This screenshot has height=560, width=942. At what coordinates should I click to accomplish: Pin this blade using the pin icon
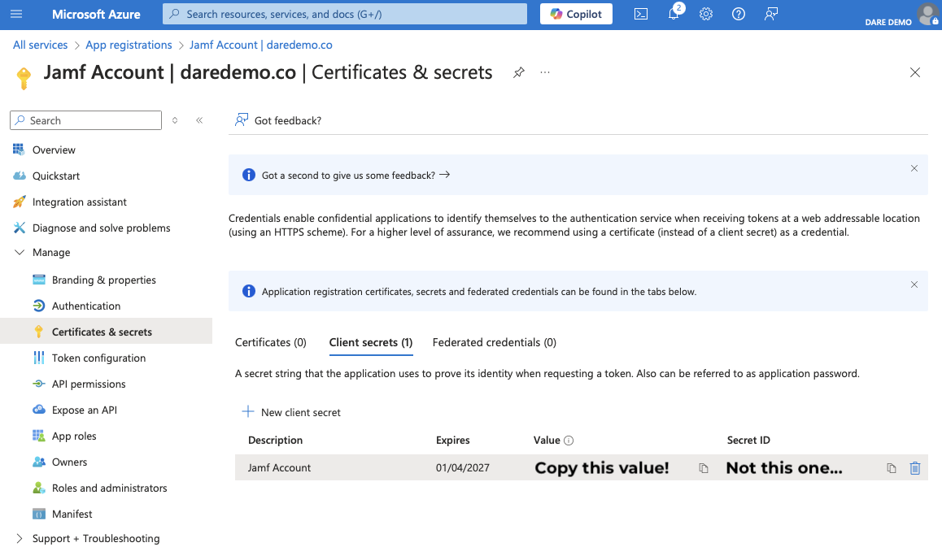click(519, 72)
